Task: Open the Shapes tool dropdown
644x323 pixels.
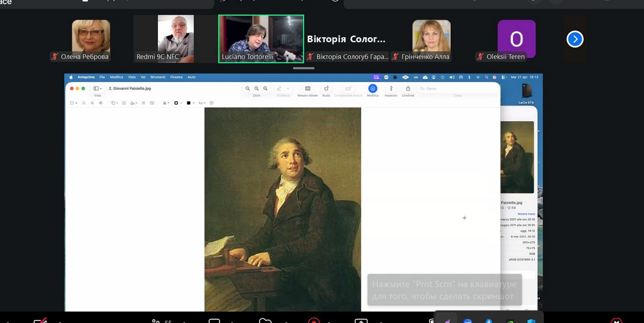Action: click(x=115, y=103)
